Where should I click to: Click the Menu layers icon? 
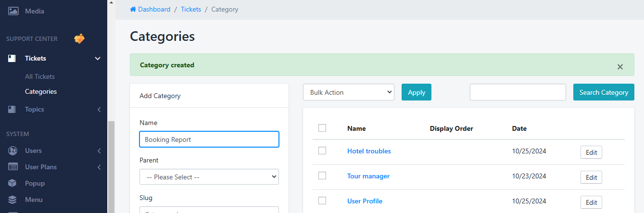point(13,200)
